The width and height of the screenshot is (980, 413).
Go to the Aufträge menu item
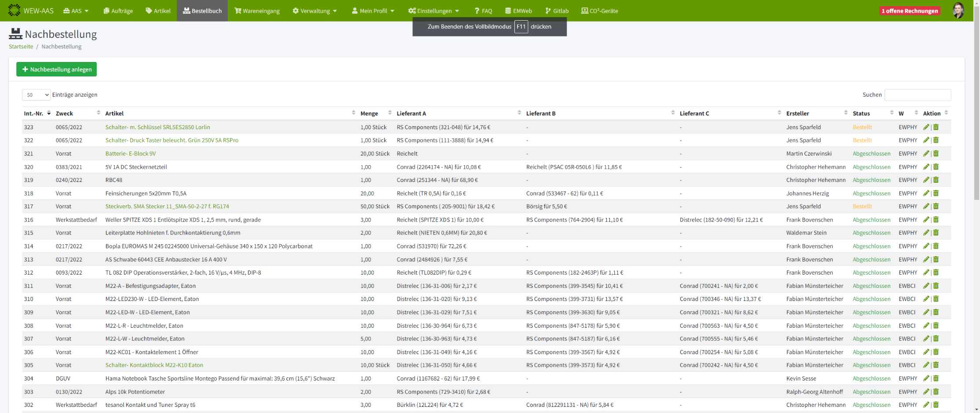(118, 11)
